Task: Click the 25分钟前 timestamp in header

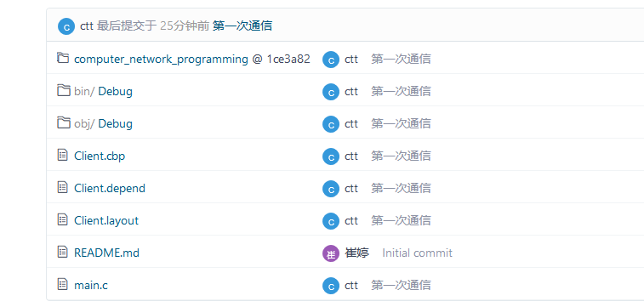Action: click(185, 26)
